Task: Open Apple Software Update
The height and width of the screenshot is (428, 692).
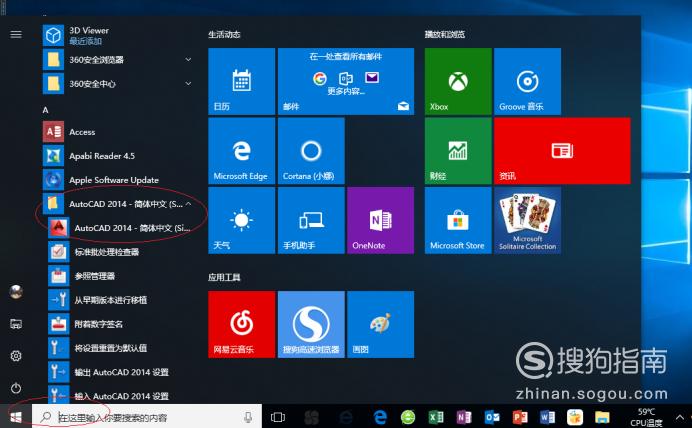Action: [x=117, y=180]
